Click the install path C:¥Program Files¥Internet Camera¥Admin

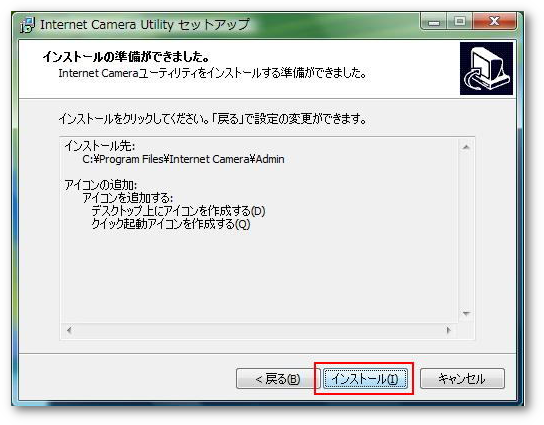pyautogui.click(x=183, y=159)
